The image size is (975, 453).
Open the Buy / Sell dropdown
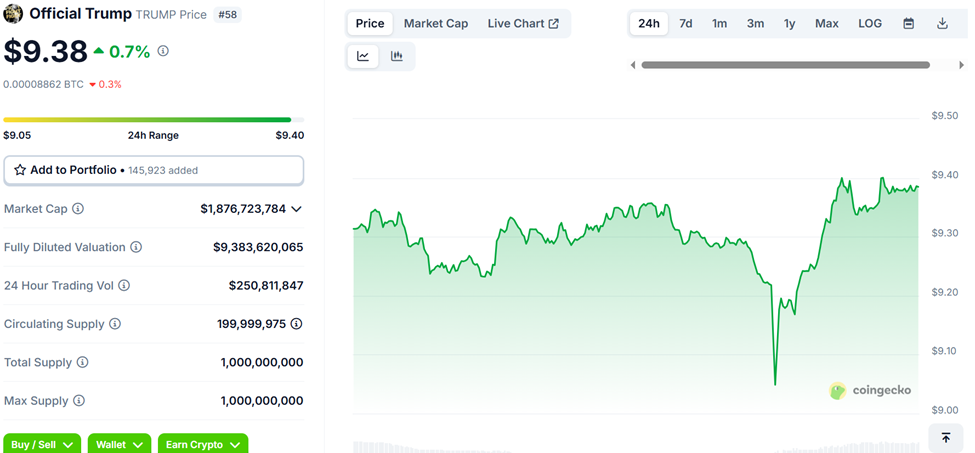[41, 444]
